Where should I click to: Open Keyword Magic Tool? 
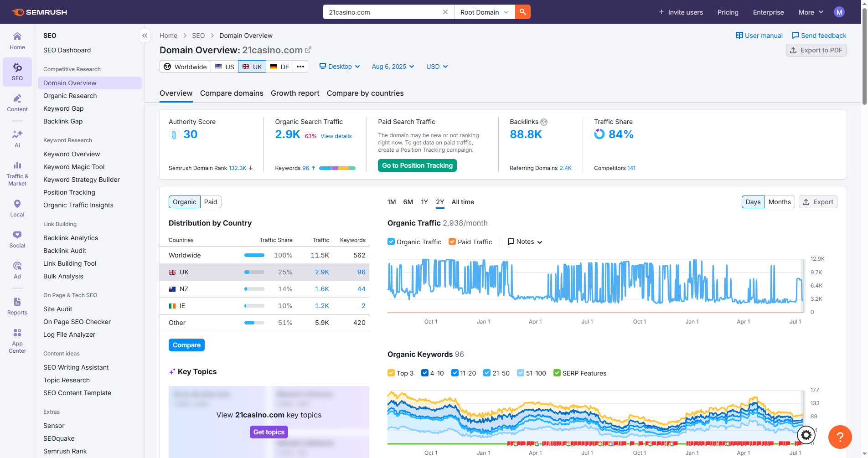74,167
